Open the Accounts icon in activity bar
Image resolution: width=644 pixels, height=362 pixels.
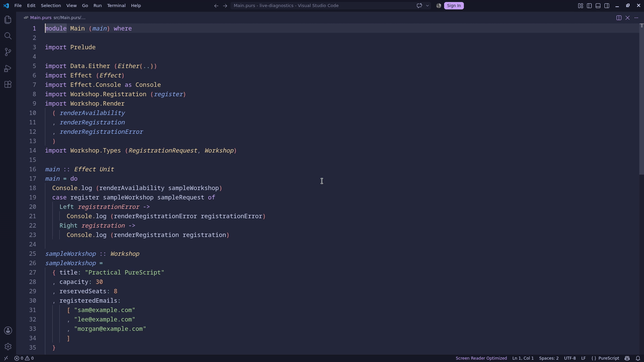click(8, 330)
